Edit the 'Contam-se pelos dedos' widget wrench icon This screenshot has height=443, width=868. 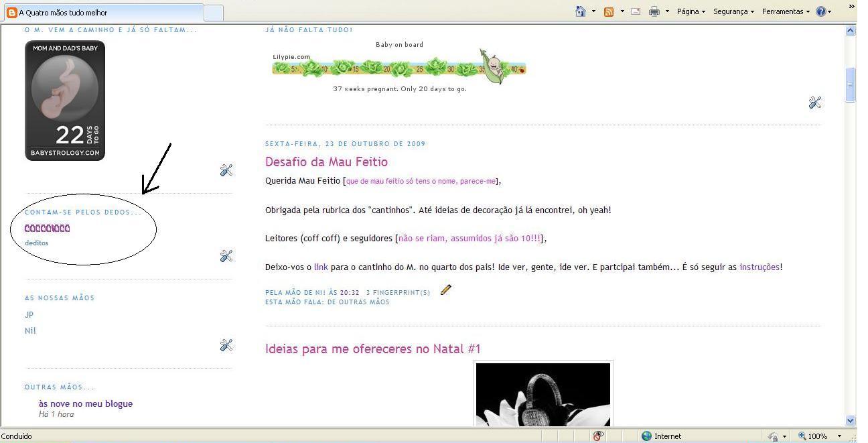click(226, 255)
